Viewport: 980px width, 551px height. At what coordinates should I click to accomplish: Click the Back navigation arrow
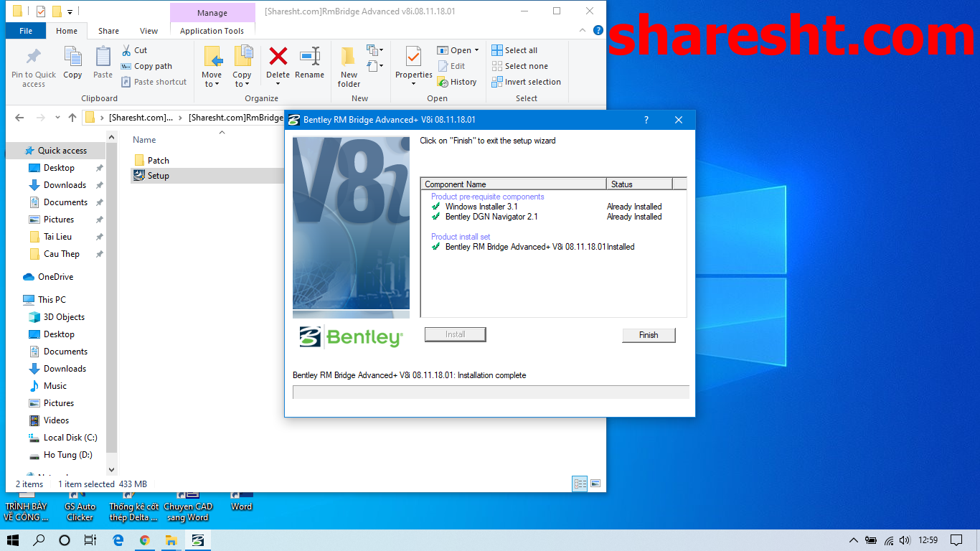pyautogui.click(x=19, y=118)
